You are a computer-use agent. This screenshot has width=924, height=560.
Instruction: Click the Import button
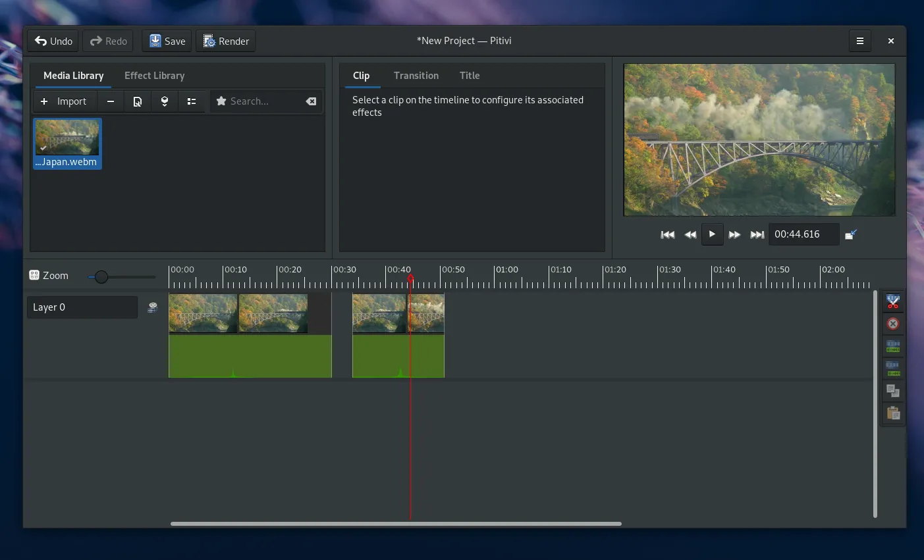[x=64, y=101]
